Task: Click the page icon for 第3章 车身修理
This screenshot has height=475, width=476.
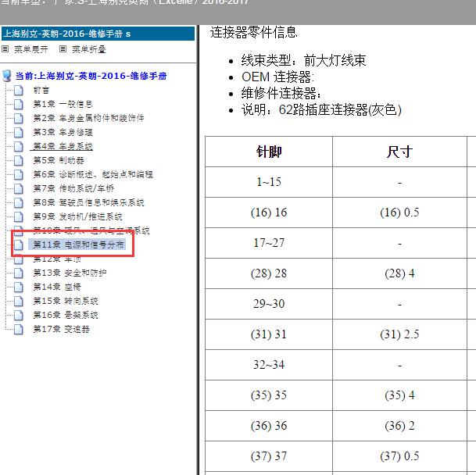Action: click(x=19, y=132)
